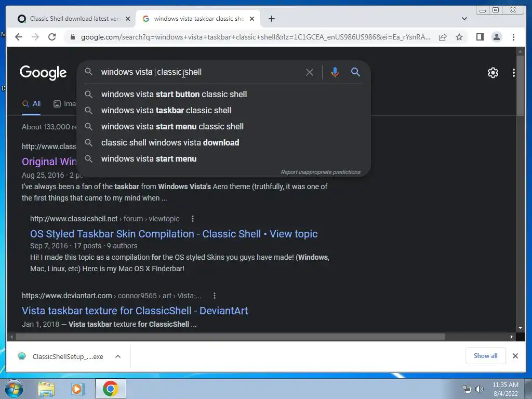Open Google page three-dot menu beside gear
The width and height of the screenshot is (532, 399).
pos(514,73)
